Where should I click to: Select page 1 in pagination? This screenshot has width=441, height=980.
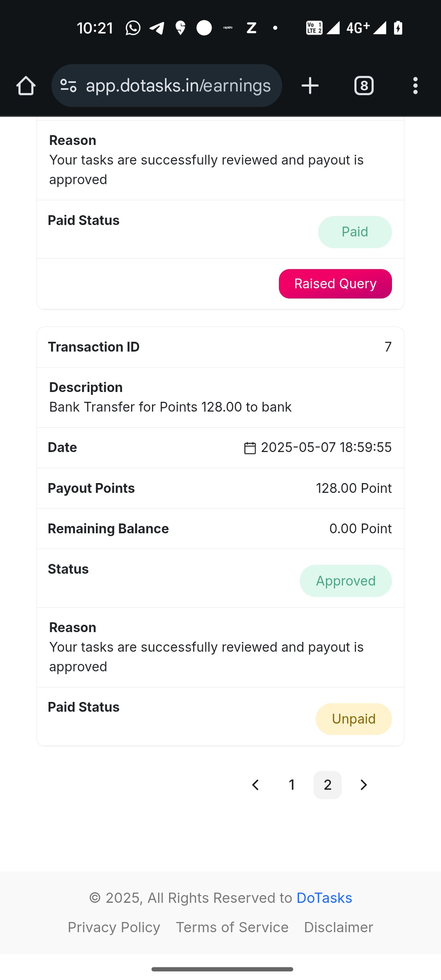[x=292, y=785]
